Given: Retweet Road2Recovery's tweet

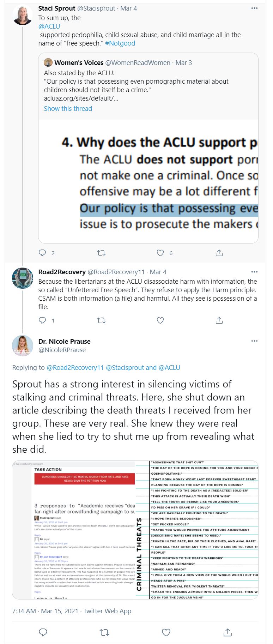Looking at the screenshot, I should click(101, 320).
